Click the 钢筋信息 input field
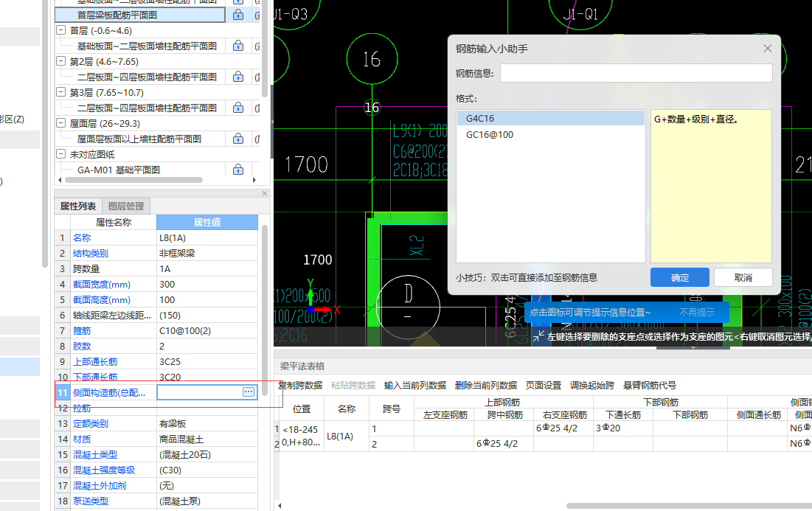 coord(636,73)
